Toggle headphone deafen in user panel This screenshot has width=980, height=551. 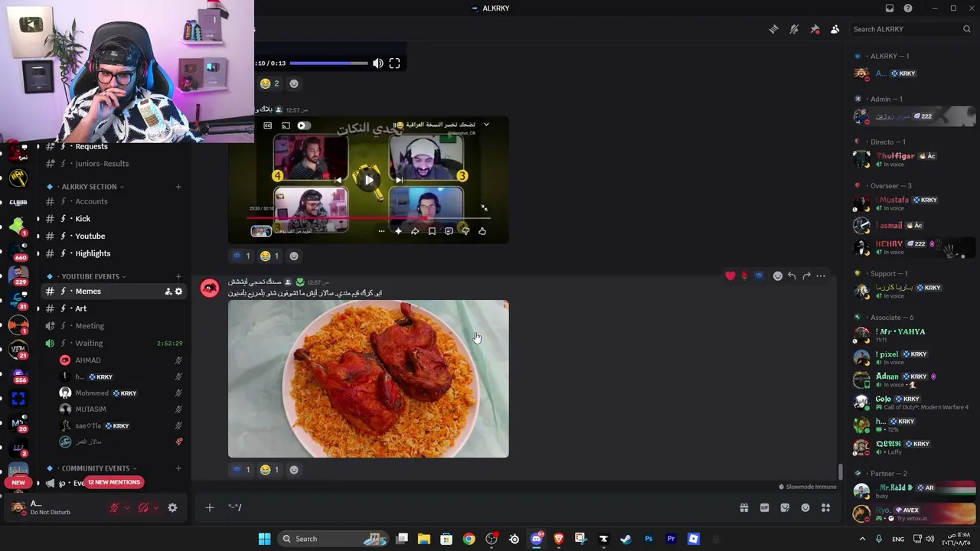143,507
